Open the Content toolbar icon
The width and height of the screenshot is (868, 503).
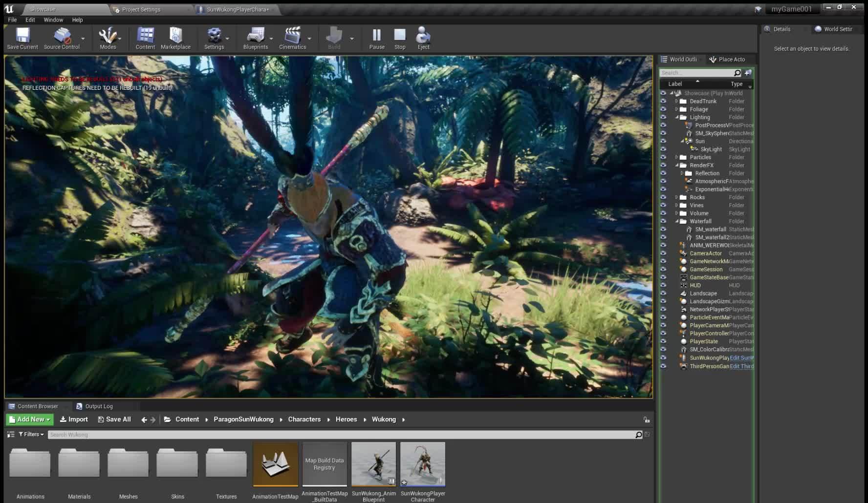click(x=145, y=38)
